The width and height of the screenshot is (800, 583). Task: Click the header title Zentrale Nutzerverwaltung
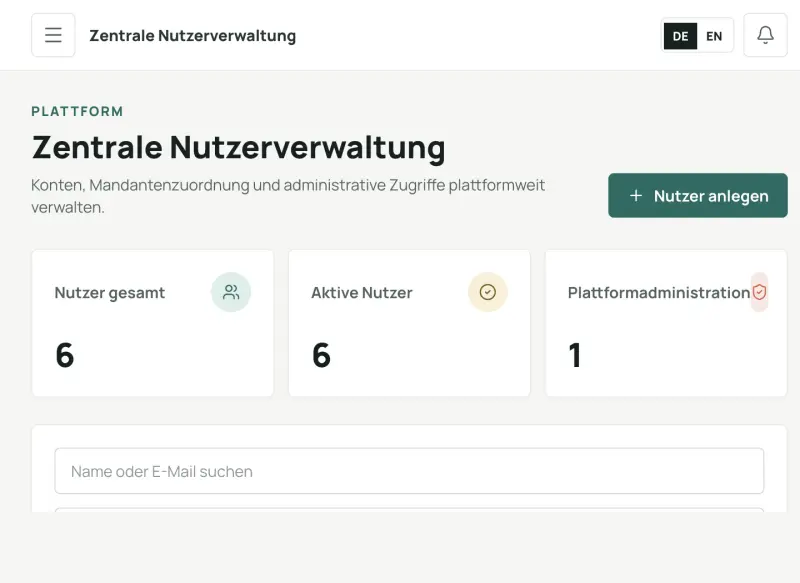tap(192, 36)
